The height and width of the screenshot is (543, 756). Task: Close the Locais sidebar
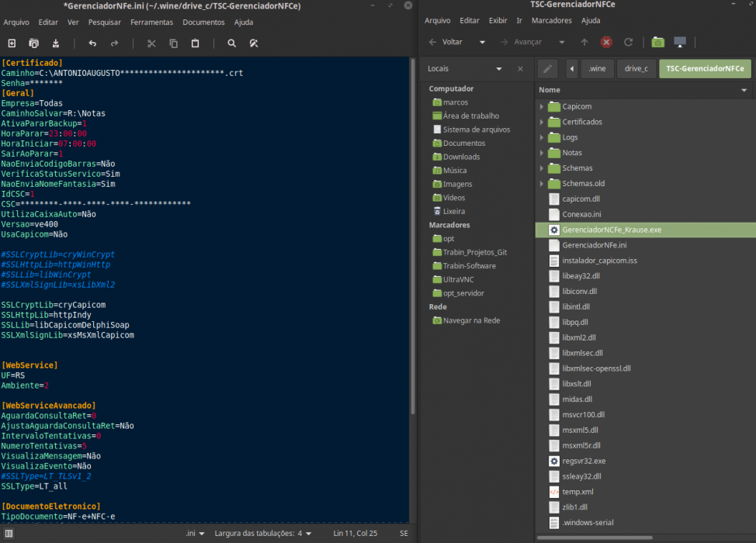pos(520,69)
